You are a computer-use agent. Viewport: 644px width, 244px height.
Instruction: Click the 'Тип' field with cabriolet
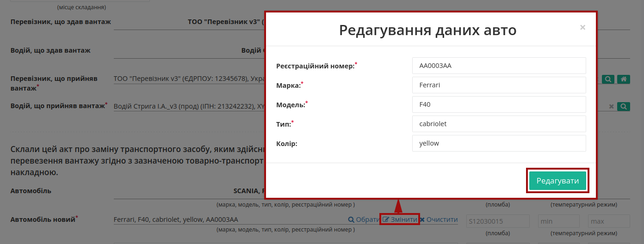click(x=499, y=124)
